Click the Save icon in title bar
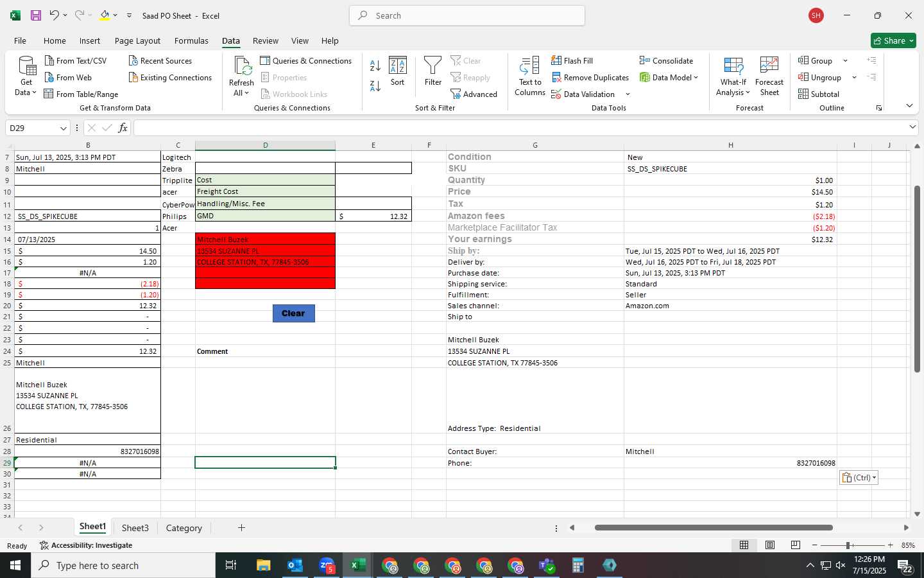 coord(36,15)
